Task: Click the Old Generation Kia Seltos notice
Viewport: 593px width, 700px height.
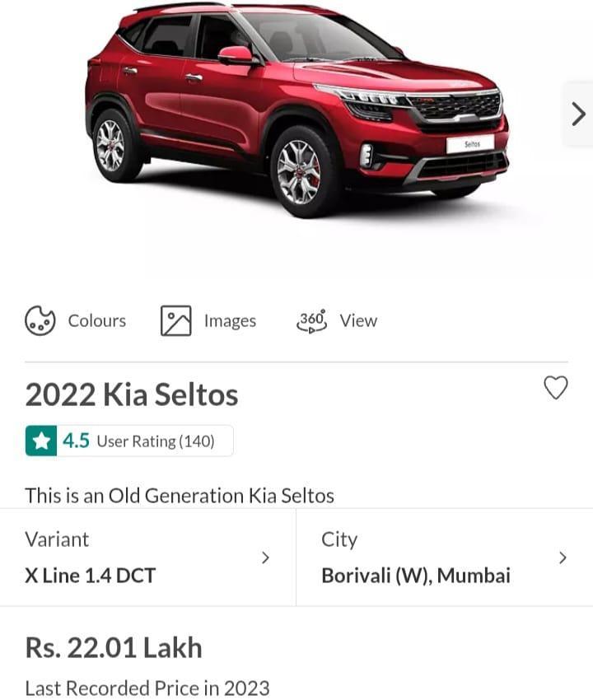Action: click(180, 496)
